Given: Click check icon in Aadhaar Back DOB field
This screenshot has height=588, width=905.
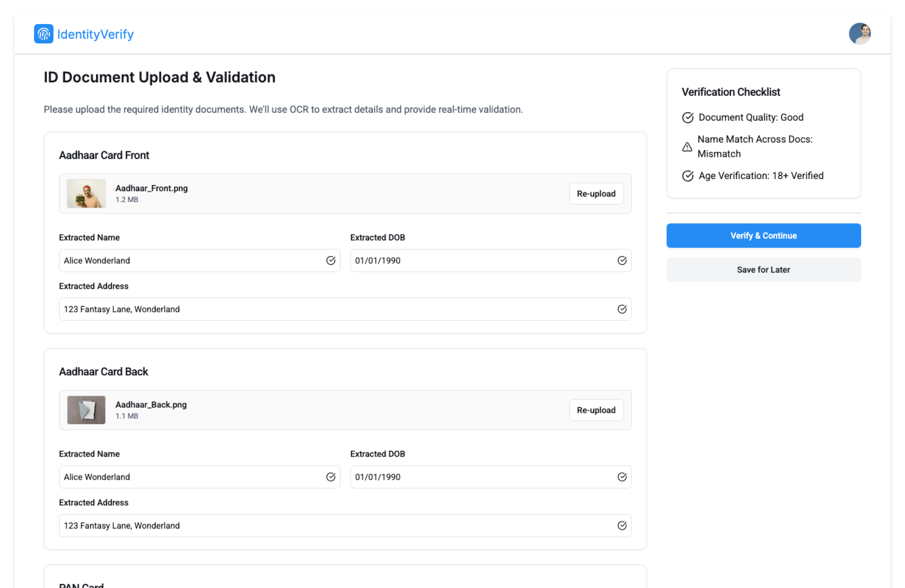Looking at the screenshot, I should [622, 477].
